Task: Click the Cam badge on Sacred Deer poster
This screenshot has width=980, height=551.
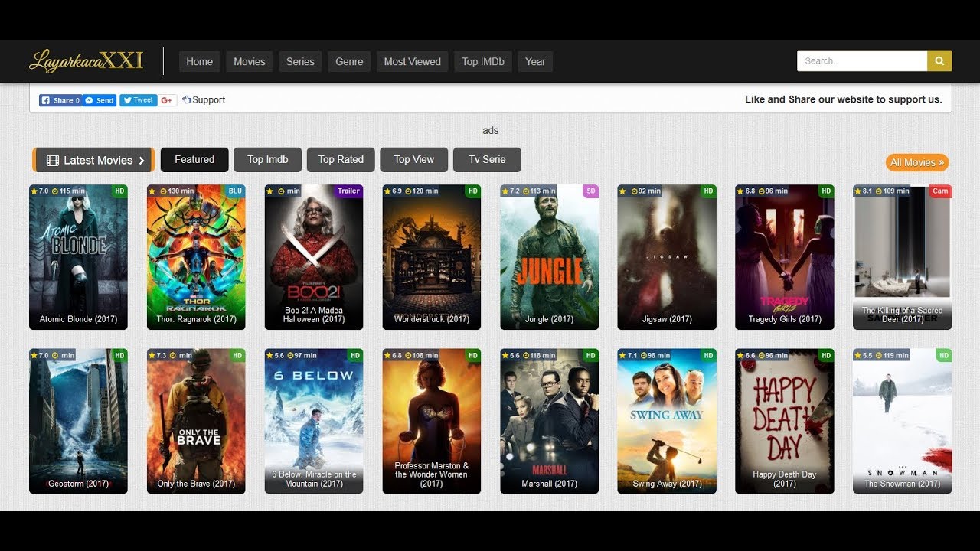Action: click(x=940, y=191)
